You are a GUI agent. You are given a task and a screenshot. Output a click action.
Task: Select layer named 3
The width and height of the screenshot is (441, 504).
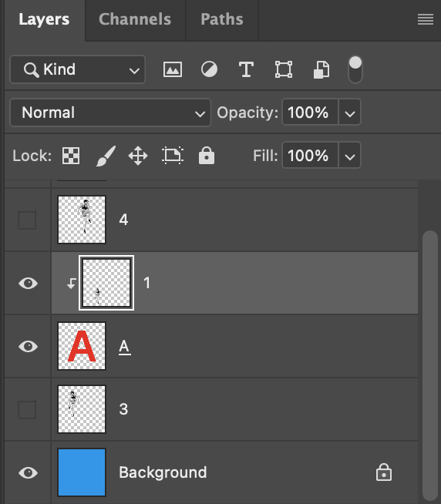[x=123, y=409]
